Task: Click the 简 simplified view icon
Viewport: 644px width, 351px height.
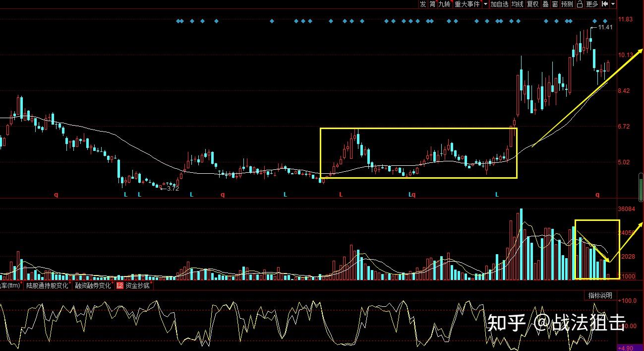Action: tap(433, 4)
